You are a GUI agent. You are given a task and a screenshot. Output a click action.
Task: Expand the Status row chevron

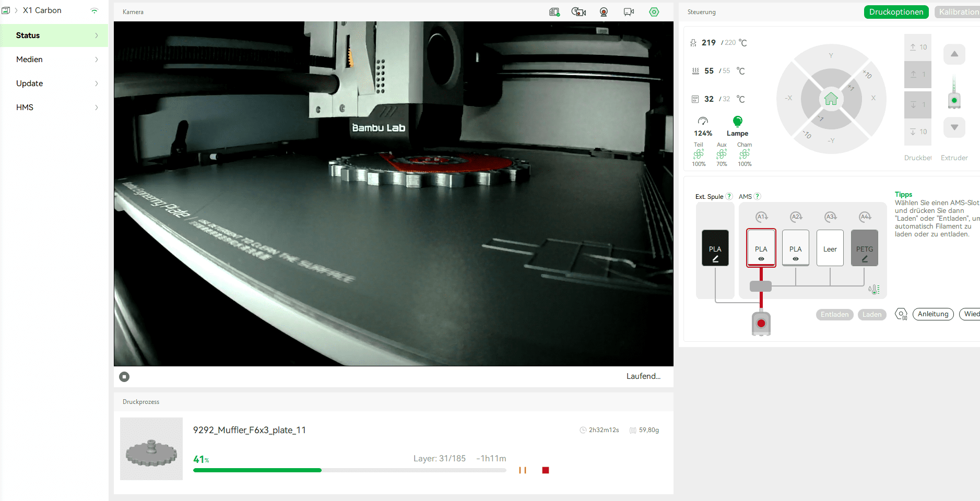click(97, 35)
